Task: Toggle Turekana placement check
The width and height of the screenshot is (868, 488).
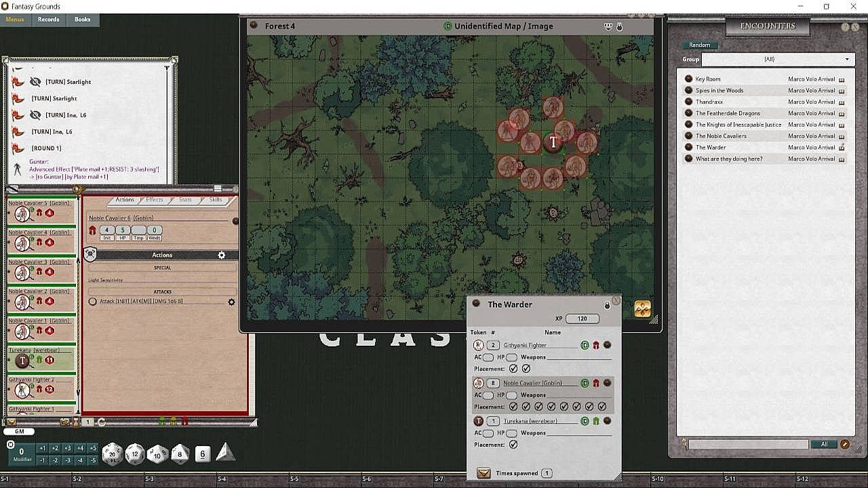Action: 513,445
